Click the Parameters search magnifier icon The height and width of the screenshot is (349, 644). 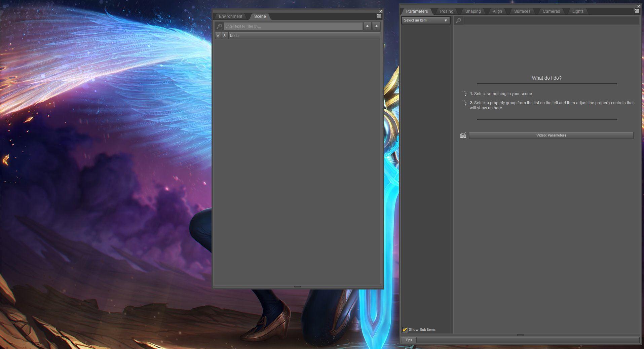[458, 21]
